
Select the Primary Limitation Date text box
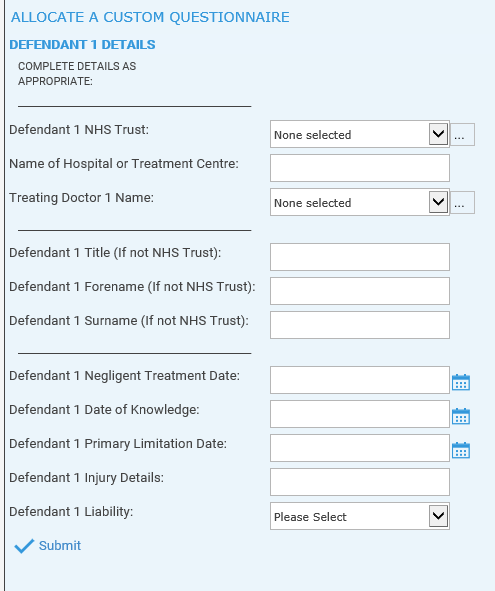tap(360, 448)
